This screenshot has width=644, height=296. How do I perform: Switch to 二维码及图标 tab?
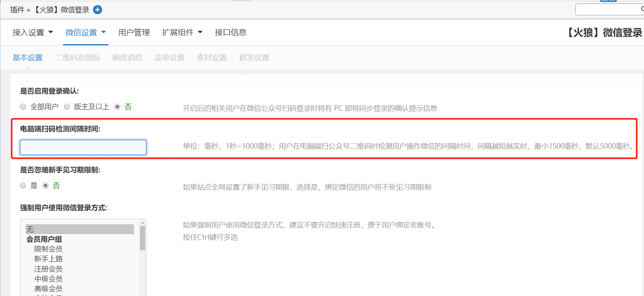pos(78,58)
